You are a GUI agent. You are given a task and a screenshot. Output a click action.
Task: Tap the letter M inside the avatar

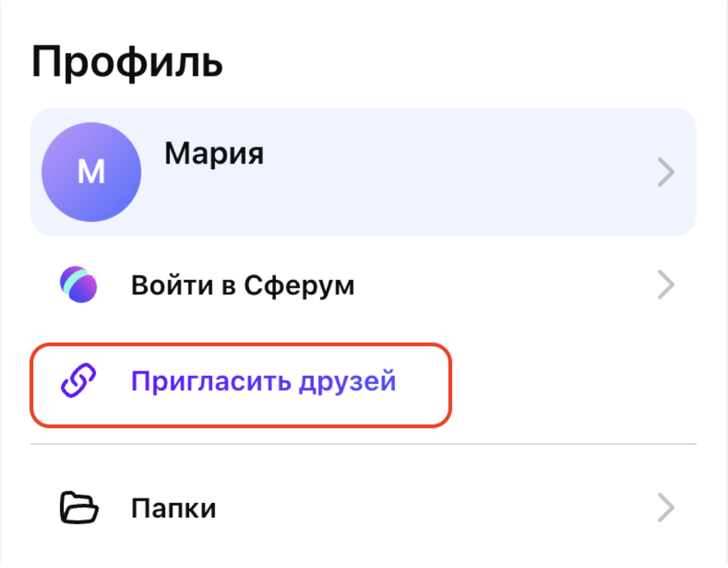(91, 173)
